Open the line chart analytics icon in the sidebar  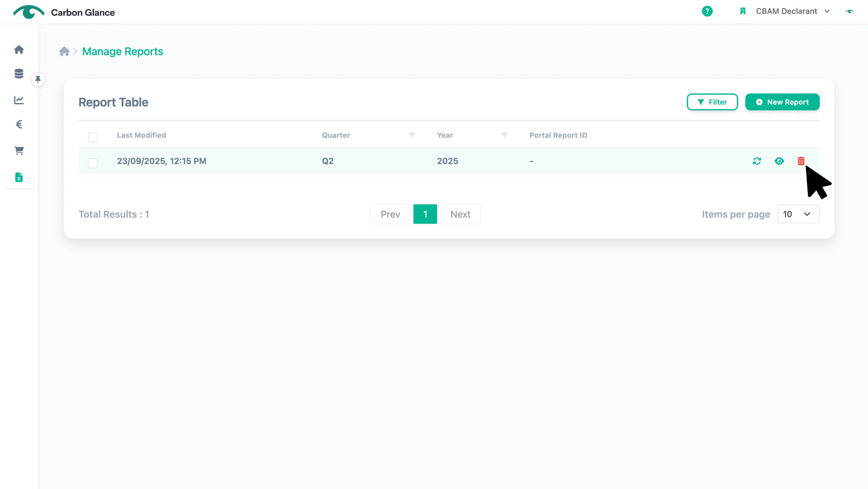coord(19,100)
